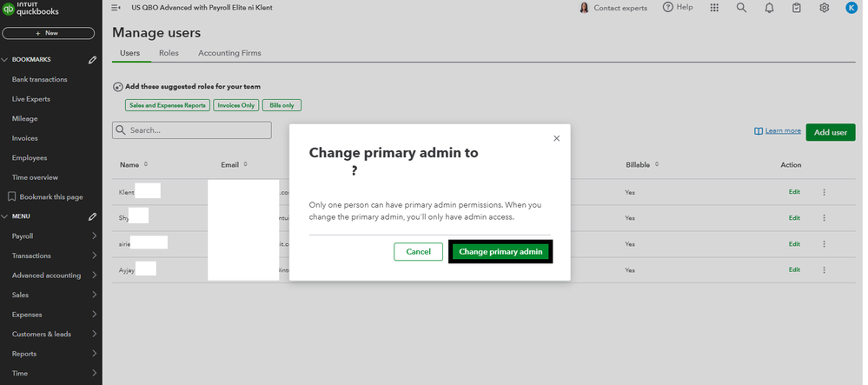Click the search magnifier in header
868x385 pixels.
click(x=741, y=8)
